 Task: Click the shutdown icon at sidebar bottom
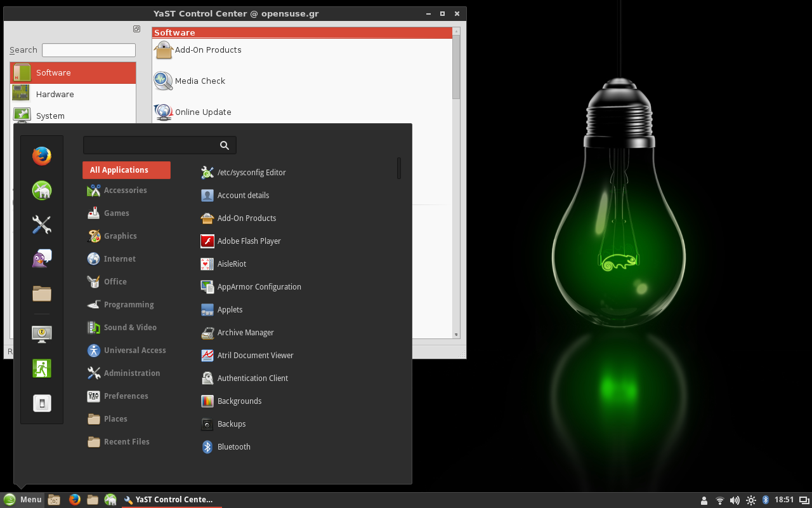point(42,403)
